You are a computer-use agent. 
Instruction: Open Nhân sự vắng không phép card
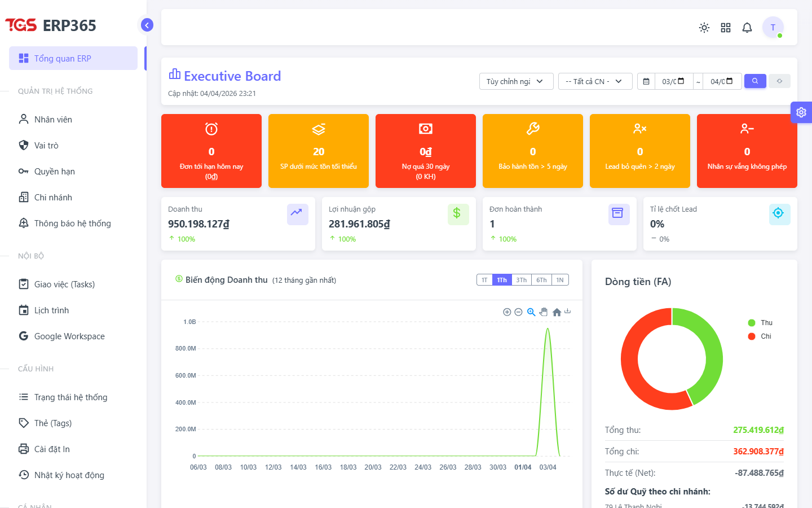(747, 151)
